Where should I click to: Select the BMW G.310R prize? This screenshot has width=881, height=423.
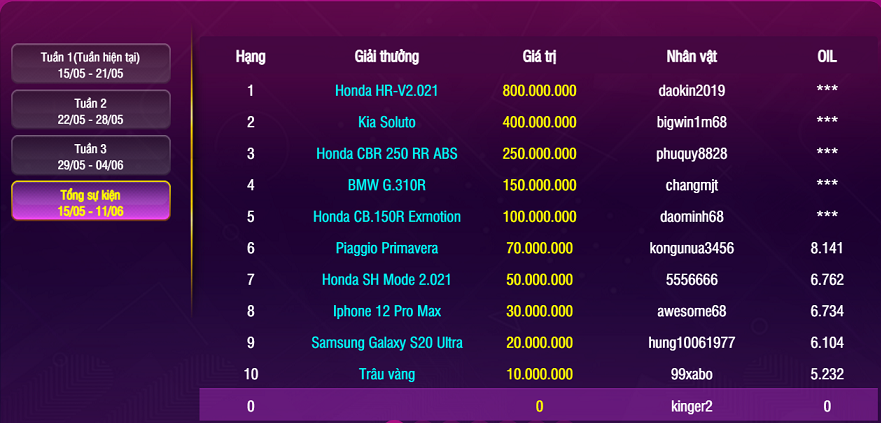pyautogui.click(x=386, y=185)
